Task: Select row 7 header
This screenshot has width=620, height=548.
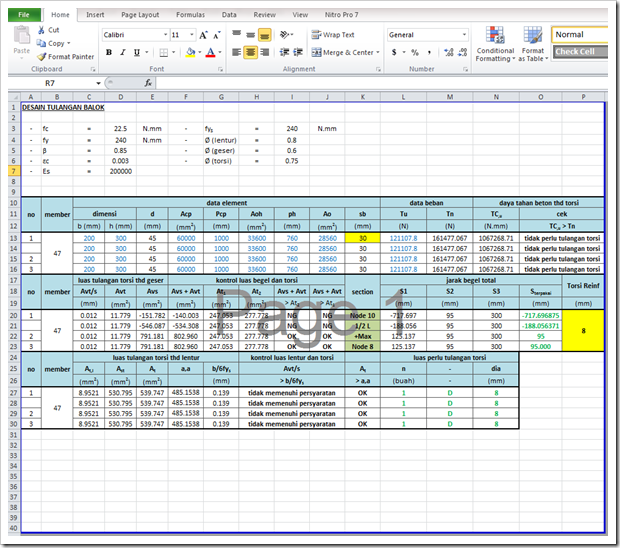Action: coord(14,171)
